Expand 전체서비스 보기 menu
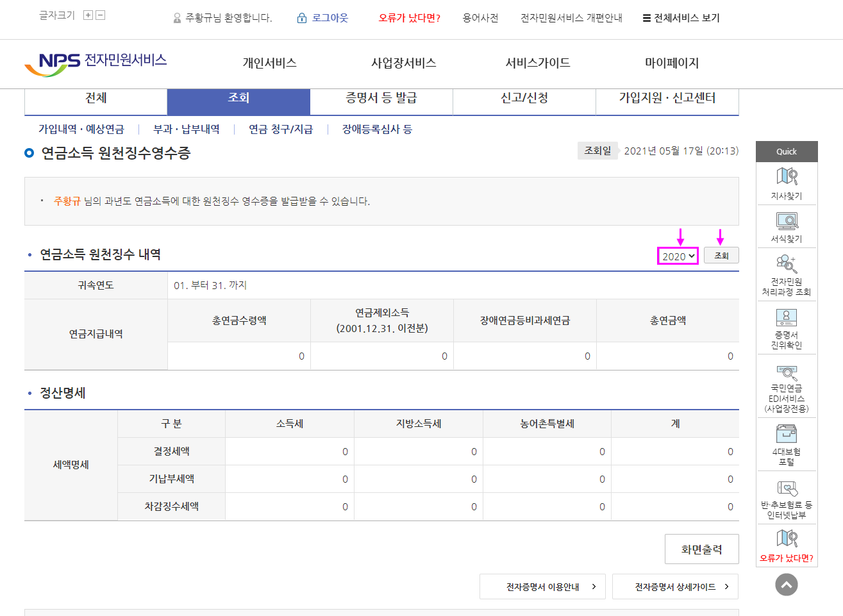This screenshot has height=616, width=843. (x=681, y=18)
